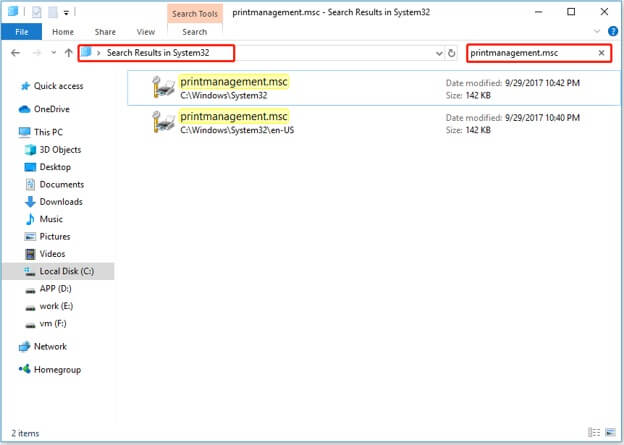Click the OneDrive cloud icon
624x445 pixels.
click(24, 109)
